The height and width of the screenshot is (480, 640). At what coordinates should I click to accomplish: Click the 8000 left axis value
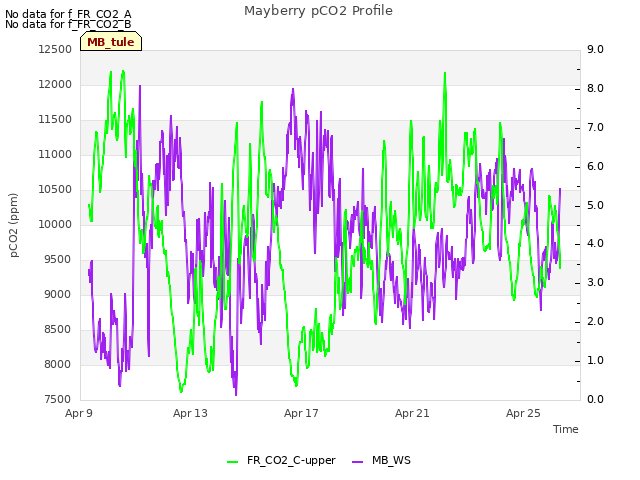coord(58,364)
